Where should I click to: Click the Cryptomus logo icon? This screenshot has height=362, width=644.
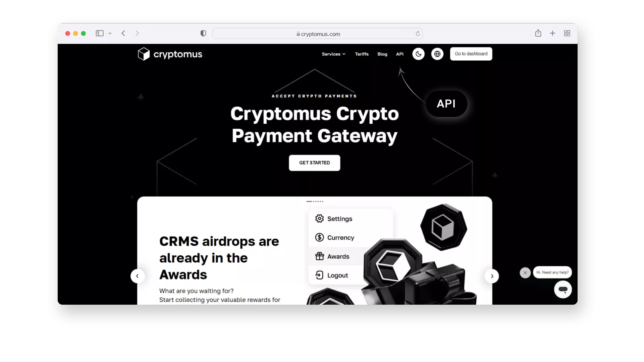coord(143,54)
